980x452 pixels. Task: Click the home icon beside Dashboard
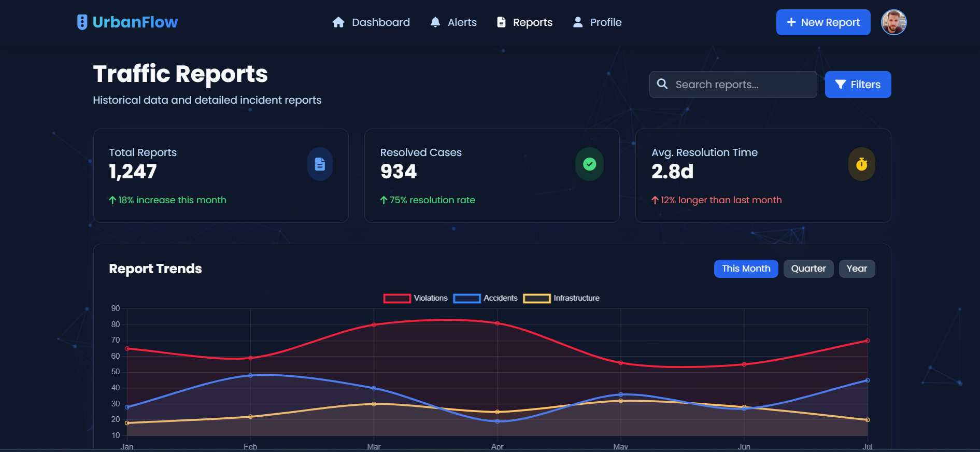point(338,22)
